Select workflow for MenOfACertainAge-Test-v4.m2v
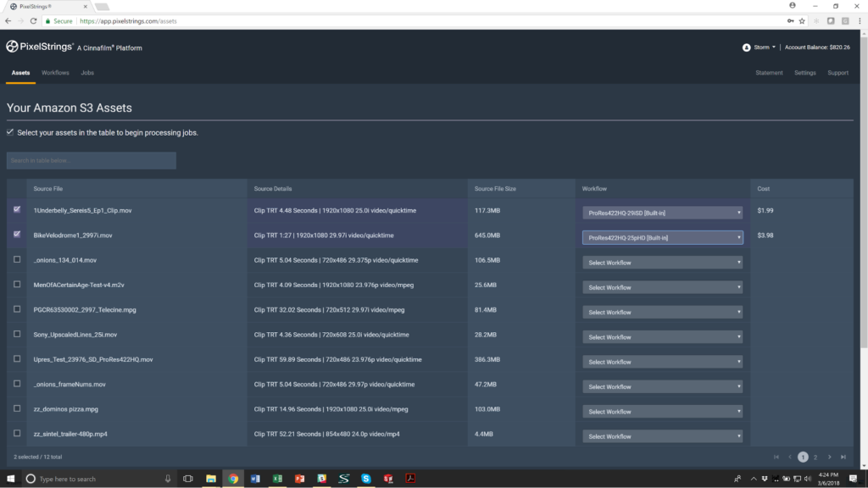The width and height of the screenshot is (868, 488). pyautogui.click(x=663, y=288)
